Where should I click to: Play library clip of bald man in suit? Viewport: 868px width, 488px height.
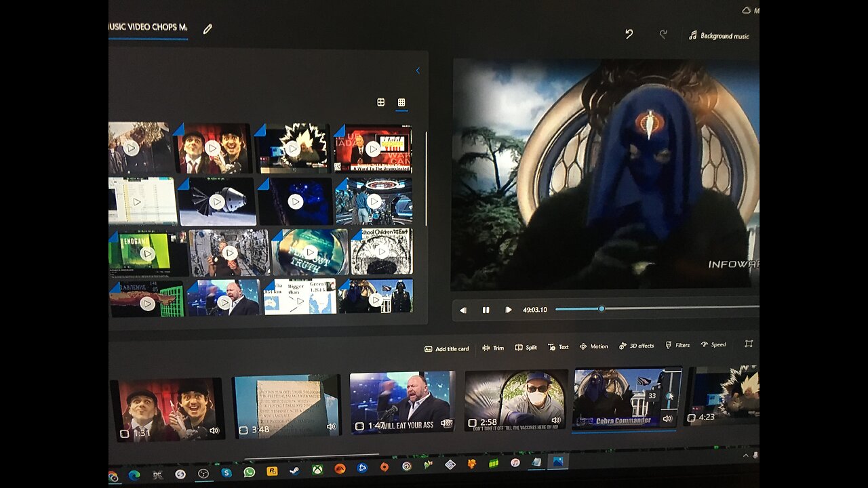tap(224, 303)
